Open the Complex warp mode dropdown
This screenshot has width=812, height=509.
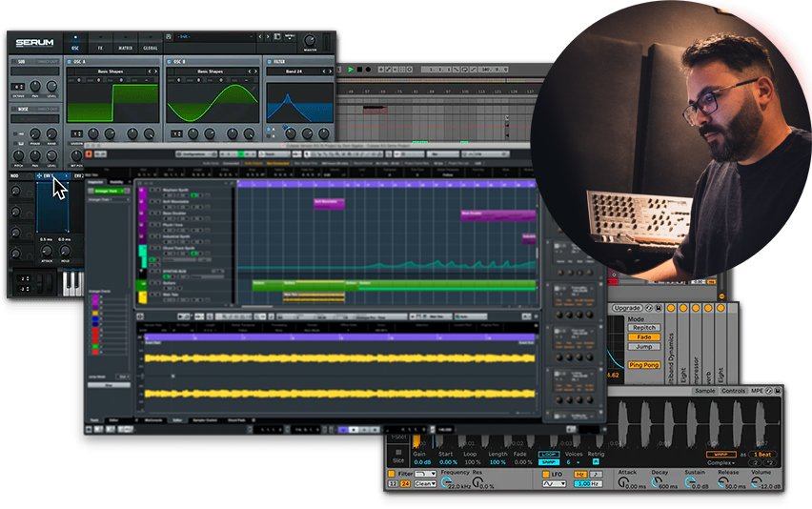[x=721, y=462]
